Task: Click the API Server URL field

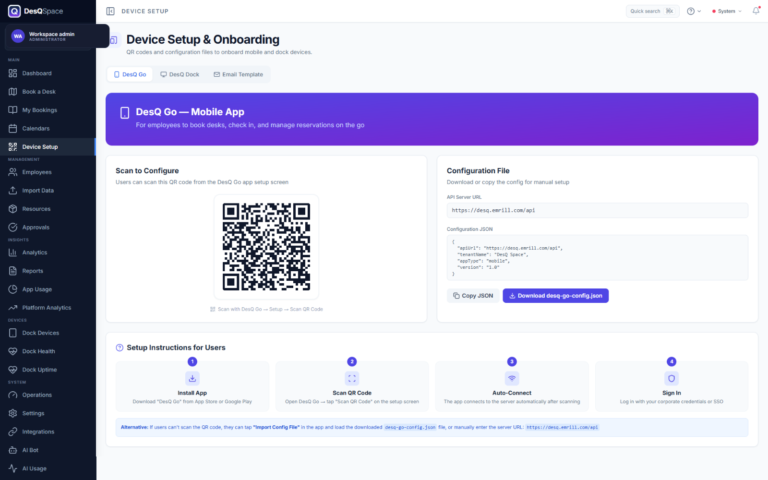Action: pyautogui.click(x=597, y=210)
